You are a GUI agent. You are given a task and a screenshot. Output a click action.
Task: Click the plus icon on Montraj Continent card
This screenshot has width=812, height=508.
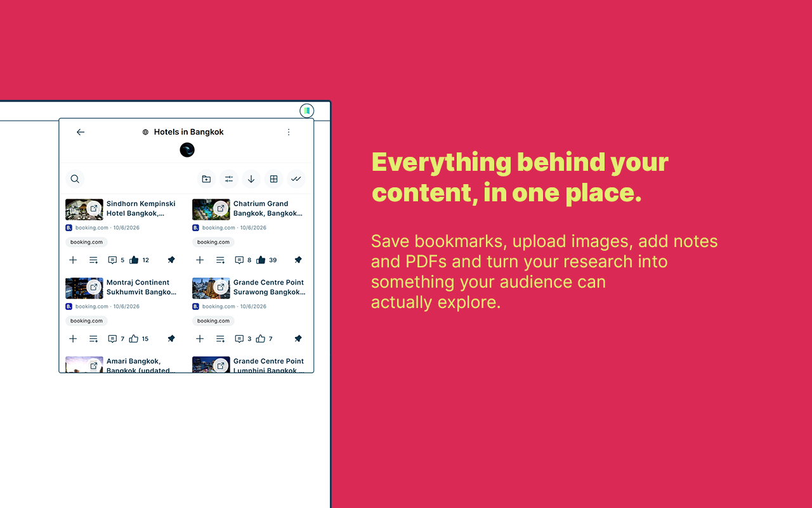tap(73, 338)
